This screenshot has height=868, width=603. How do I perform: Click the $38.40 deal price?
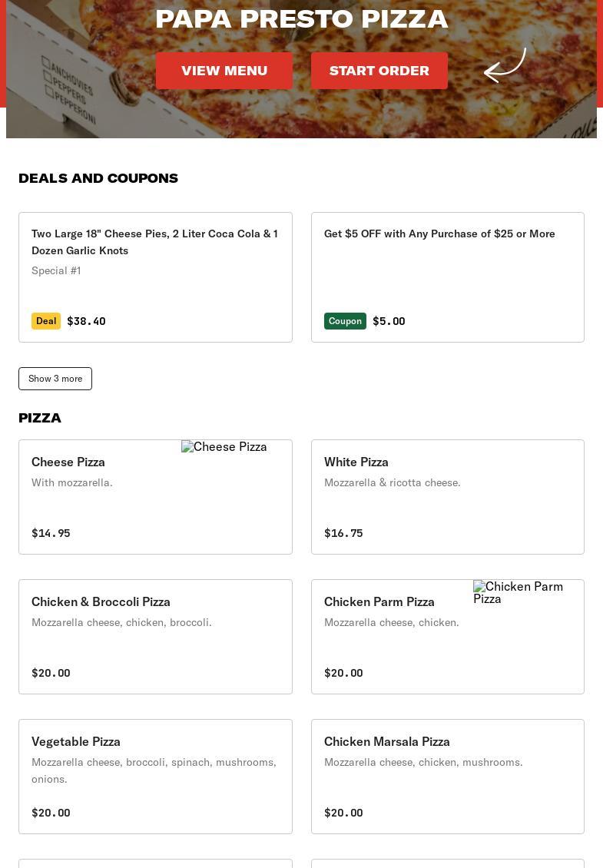click(86, 321)
